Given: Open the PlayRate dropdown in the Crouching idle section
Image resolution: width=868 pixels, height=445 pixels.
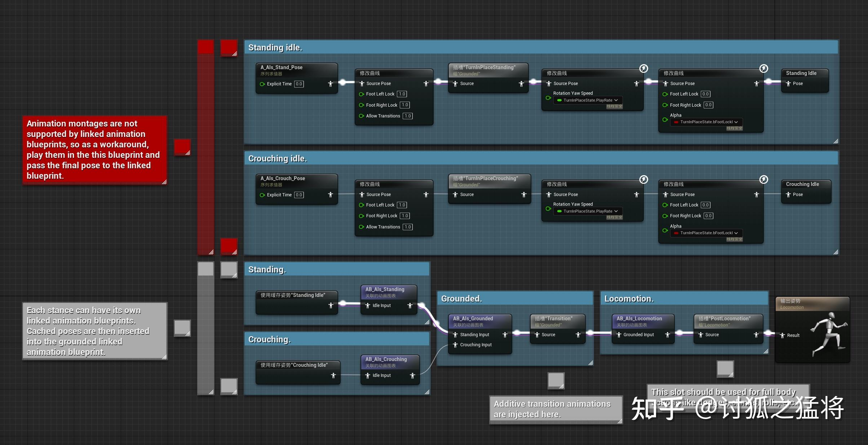Looking at the screenshot, I should [588, 211].
